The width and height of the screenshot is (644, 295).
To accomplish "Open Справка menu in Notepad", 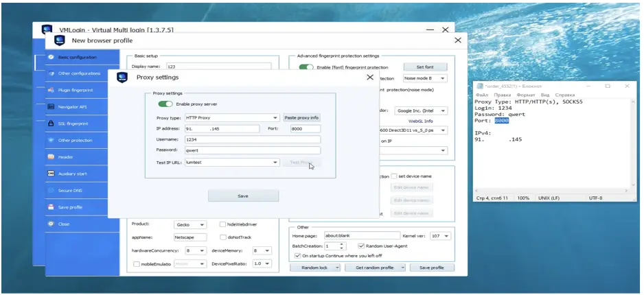I will point(565,95).
